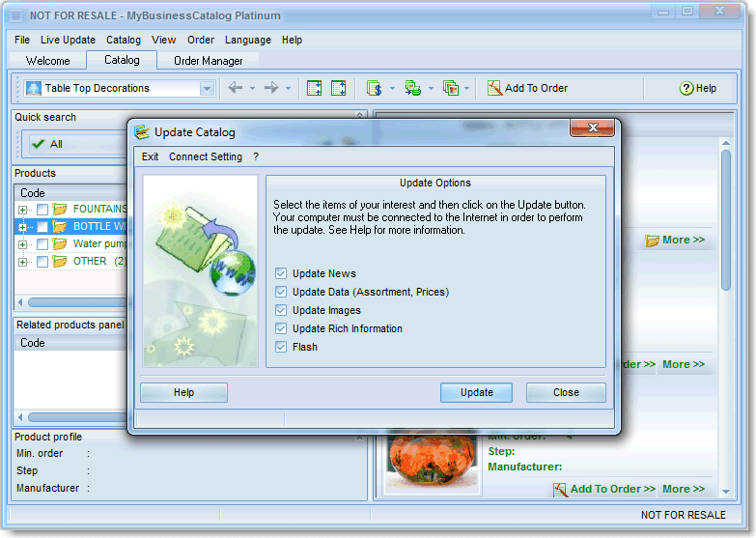Toggle Update Rich Information checkbox
The width and height of the screenshot is (756, 538).
coord(281,328)
